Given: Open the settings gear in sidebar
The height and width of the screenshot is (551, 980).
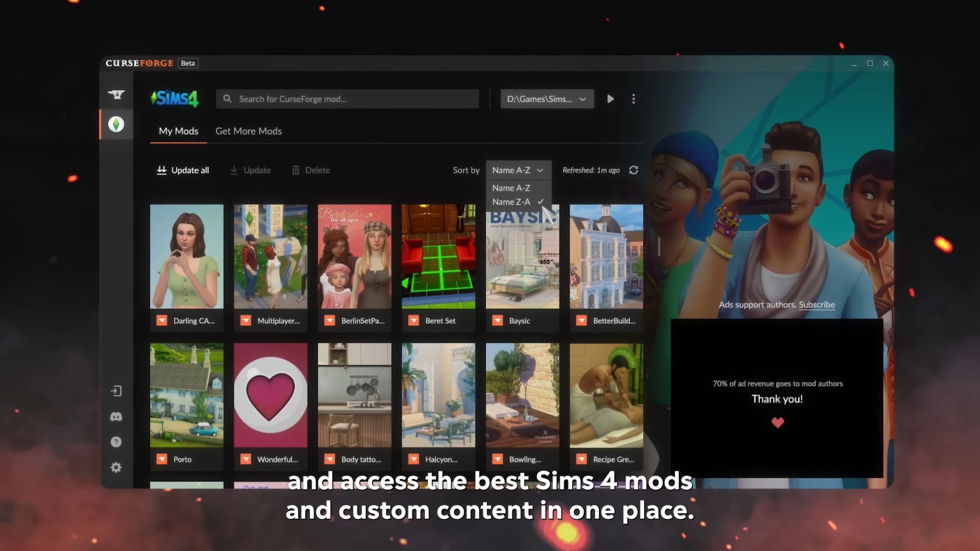Looking at the screenshot, I should pos(116,467).
